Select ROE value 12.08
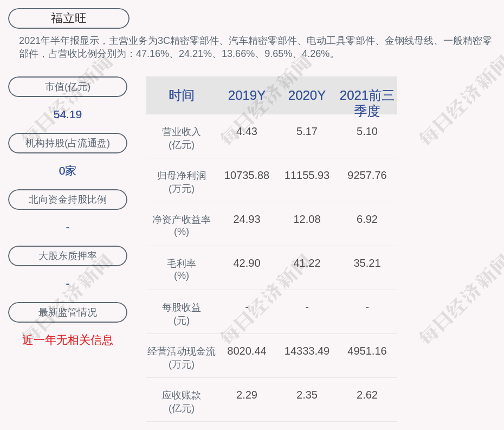The width and height of the screenshot is (504, 430). click(307, 219)
